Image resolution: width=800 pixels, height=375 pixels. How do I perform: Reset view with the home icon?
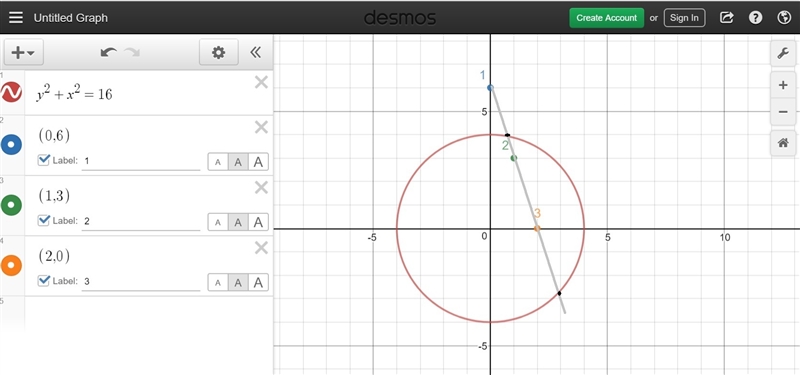coord(783,143)
